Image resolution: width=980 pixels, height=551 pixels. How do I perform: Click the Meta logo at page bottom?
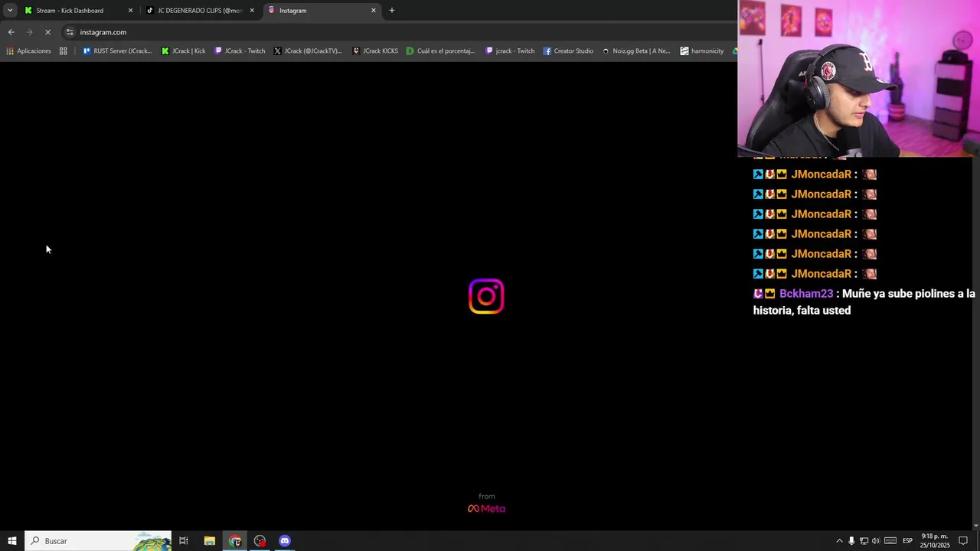(x=486, y=508)
